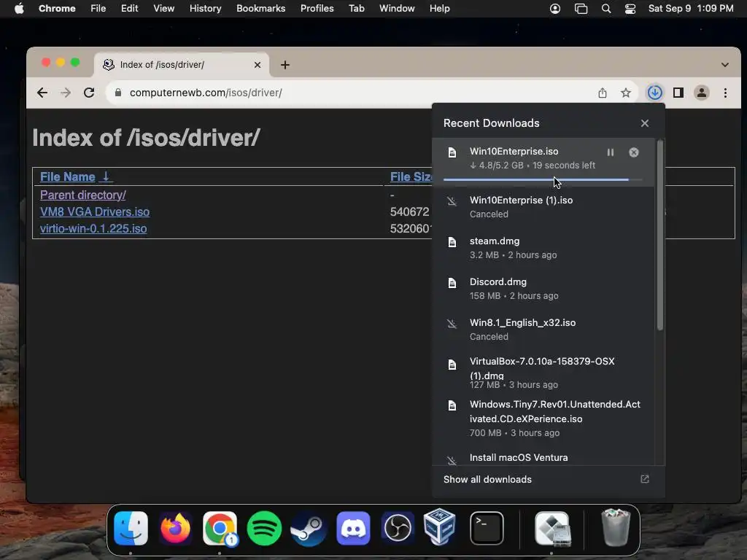The width and height of the screenshot is (747, 560).
Task: Open Control Center in the menu bar
Action: click(630, 9)
